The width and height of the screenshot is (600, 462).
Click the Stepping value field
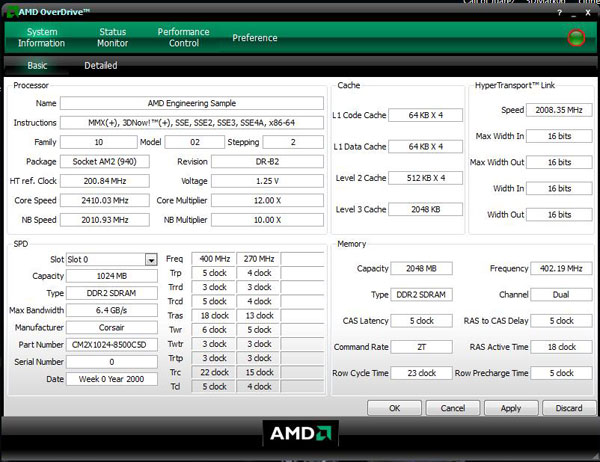click(293, 142)
